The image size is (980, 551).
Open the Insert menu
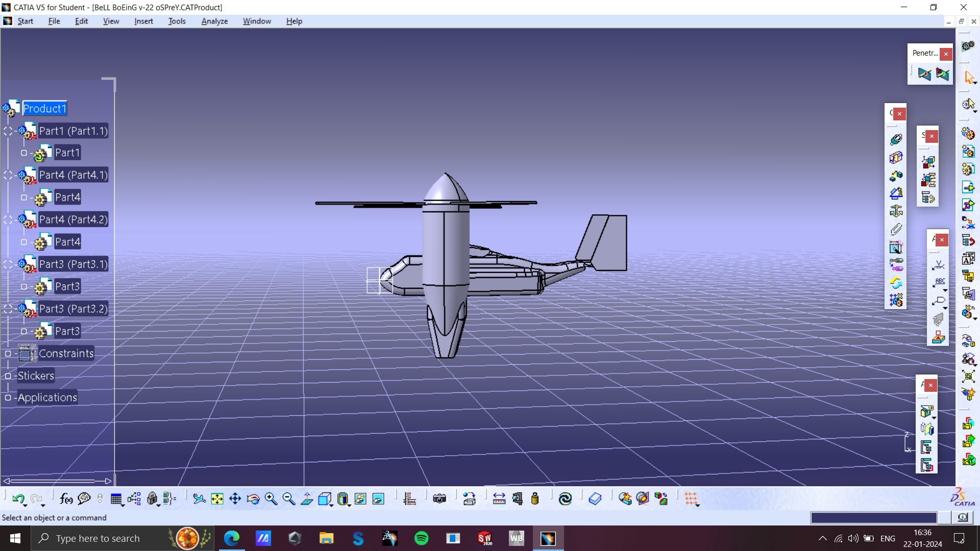pos(143,21)
